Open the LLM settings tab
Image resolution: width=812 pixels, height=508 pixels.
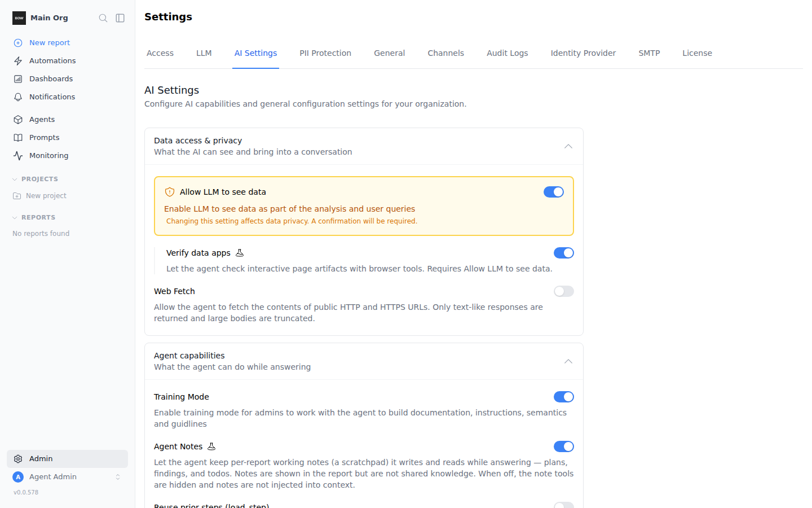coord(204,53)
